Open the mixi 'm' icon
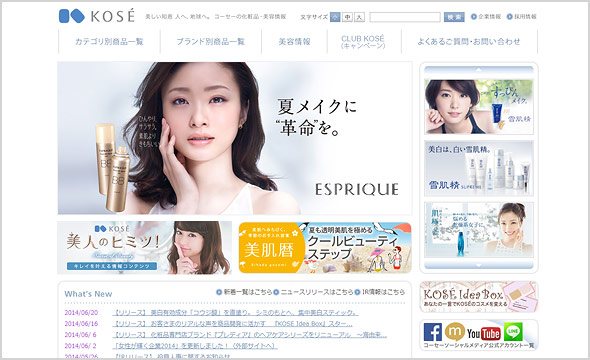590x360 pixels. pyautogui.click(x=455, y=332)
